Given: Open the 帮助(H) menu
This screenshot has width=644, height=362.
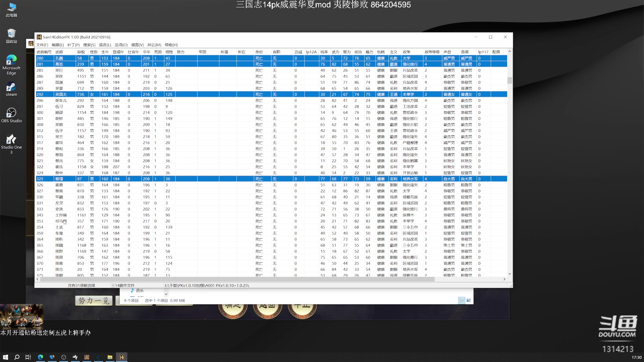Looking at the screenshot, I should click(171, 45).
